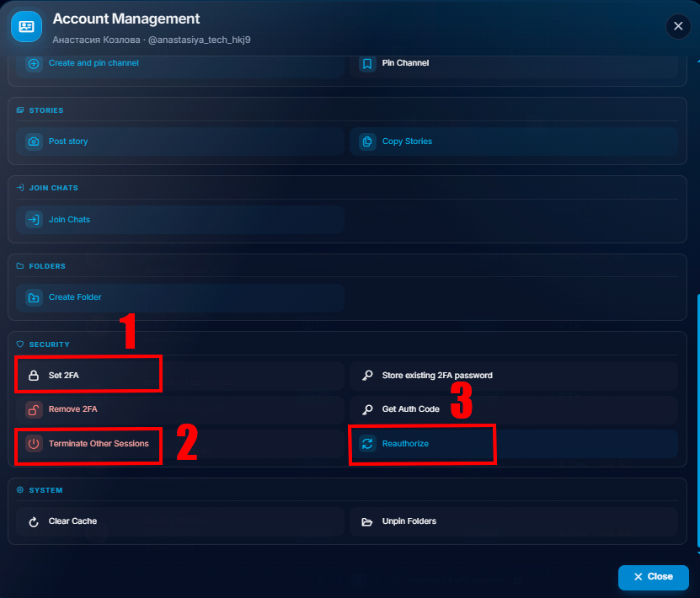Click the JOIN CHATS section heading
Viewport: 700px width, 598px height.
pos(54,188)
